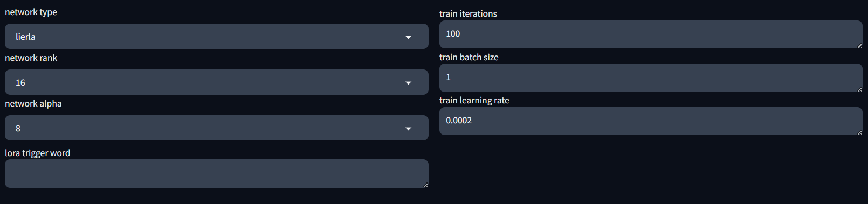The width and height of the screenshot is (868, 204).
Task: Click the 'network rank' label
Action: pyautogui.click(x=31, y=58)
